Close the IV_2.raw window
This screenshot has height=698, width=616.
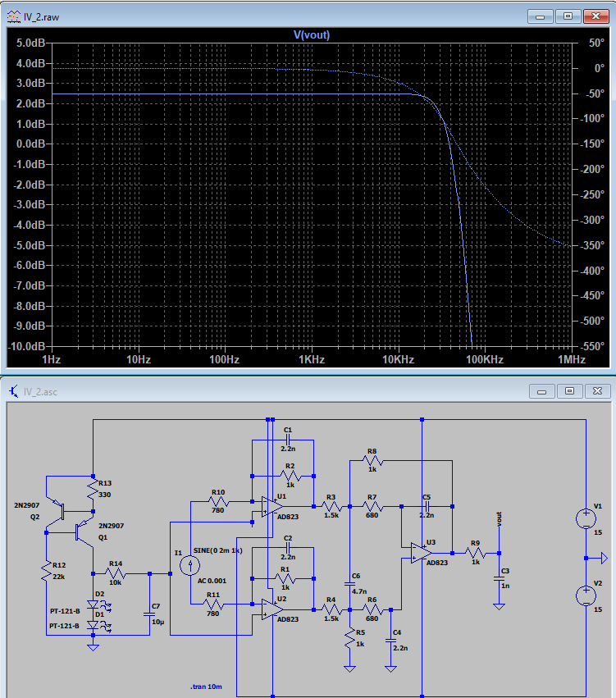click(596, 16)
